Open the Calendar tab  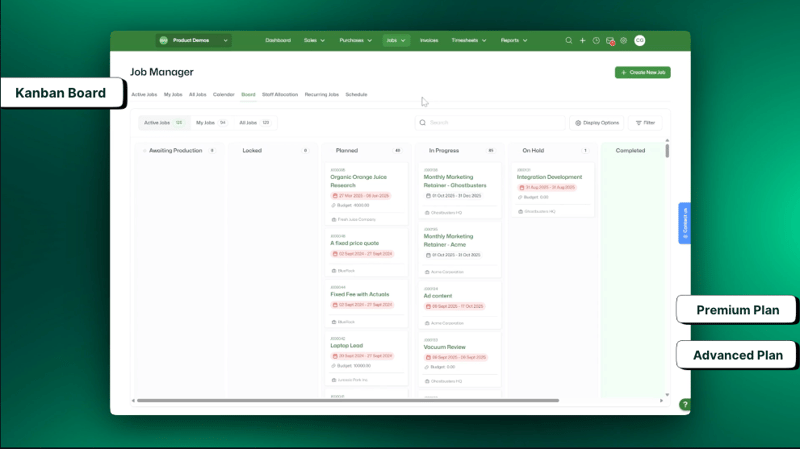pyautogui.click(x=223, y=94)
